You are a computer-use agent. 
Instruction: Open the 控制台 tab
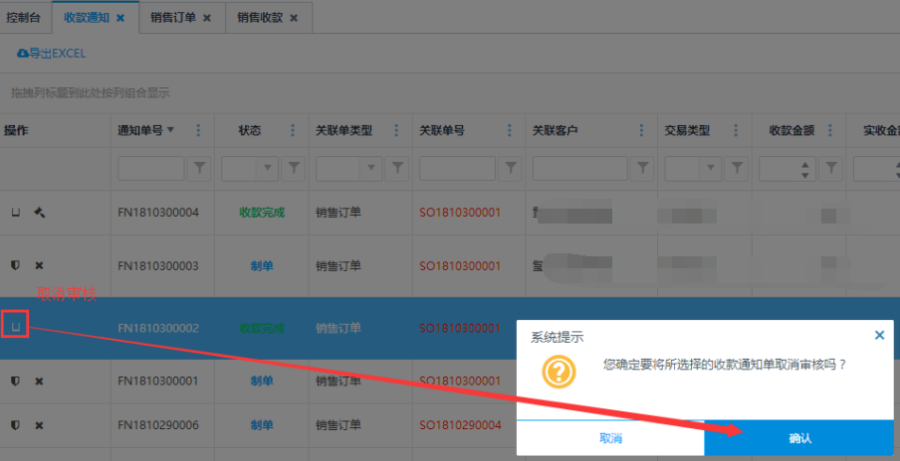pyautogui.click(x=25, y=17)
